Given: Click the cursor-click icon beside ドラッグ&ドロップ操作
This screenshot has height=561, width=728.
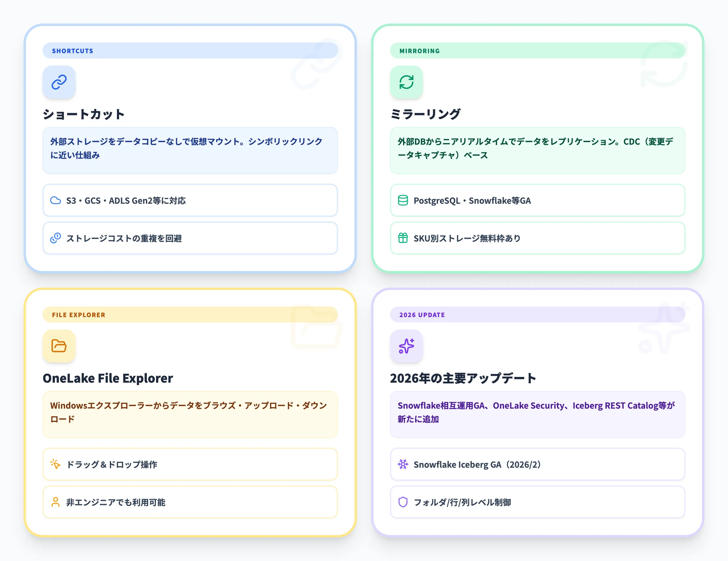Looking at the screenshot, I should click(x=55, y=464).
